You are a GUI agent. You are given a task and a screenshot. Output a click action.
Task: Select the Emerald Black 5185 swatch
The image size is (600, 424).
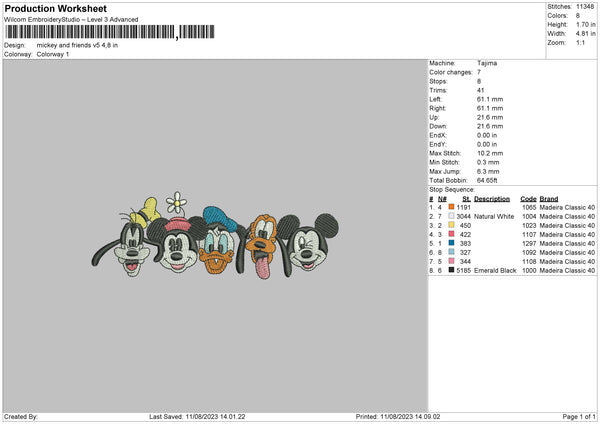coord(452,270)
